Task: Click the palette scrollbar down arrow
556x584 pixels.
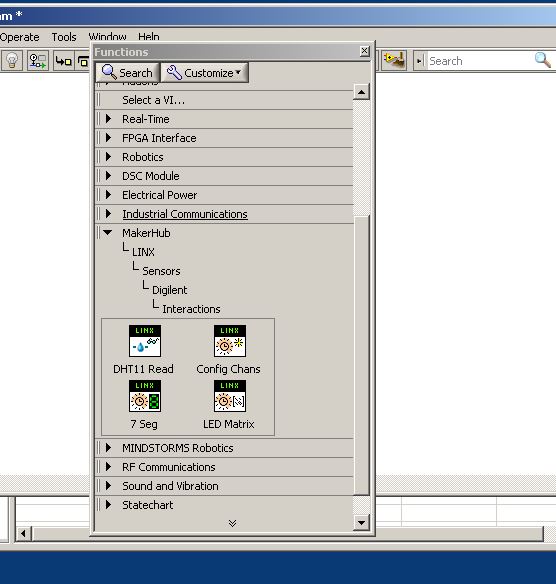Action: tap(361, 522)
